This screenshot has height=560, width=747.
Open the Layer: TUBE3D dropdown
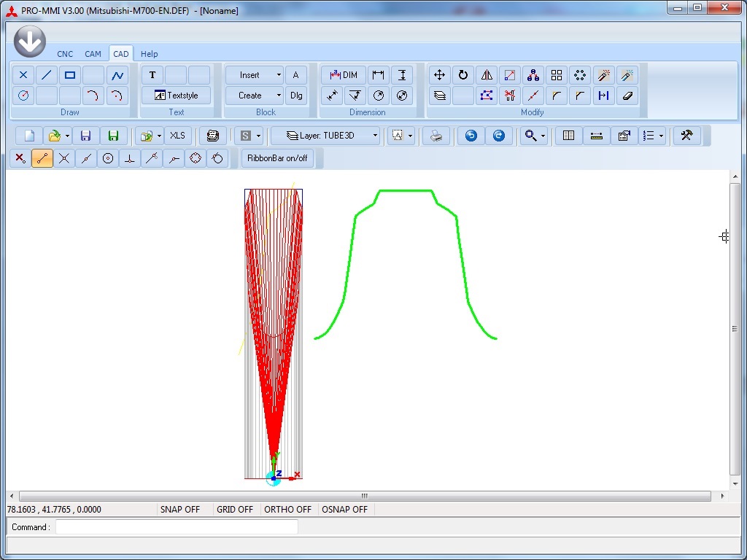click(x=376, y=136)
